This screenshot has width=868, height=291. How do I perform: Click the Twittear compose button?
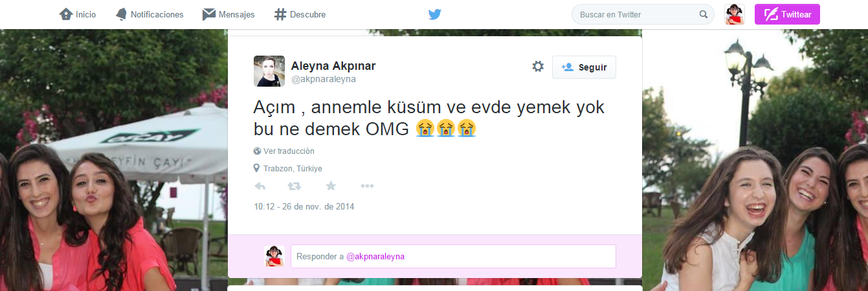(787, 14)
